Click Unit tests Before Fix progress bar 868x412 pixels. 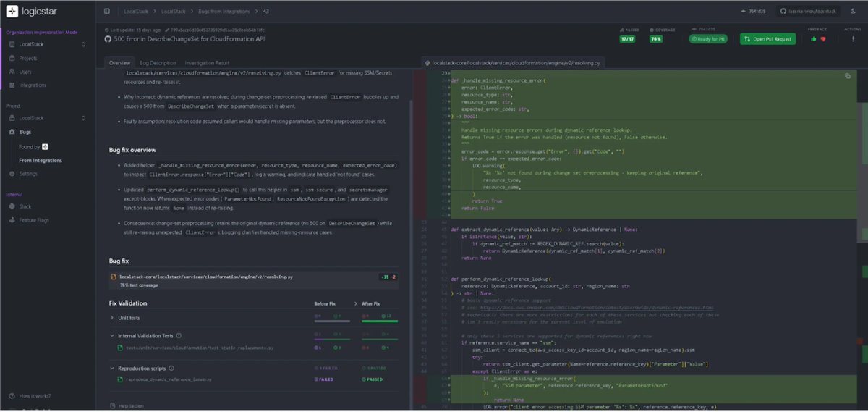[331, 320]
